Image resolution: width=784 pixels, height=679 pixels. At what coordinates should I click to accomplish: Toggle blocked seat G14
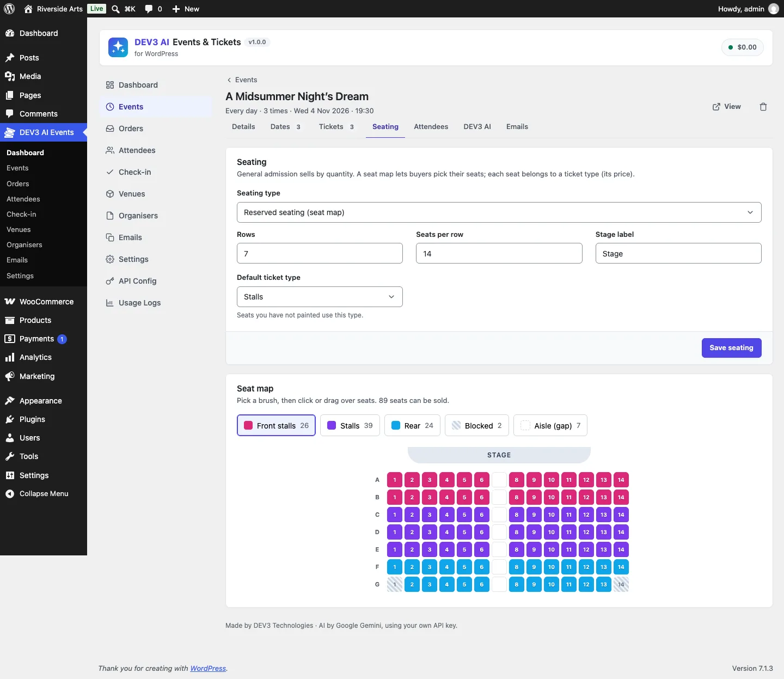[621, 584]
